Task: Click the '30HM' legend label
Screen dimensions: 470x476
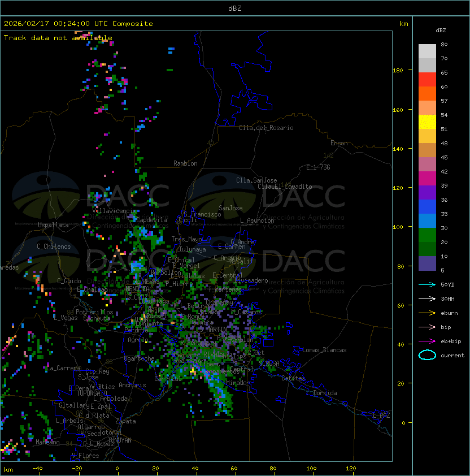Action: coord(447,299)
